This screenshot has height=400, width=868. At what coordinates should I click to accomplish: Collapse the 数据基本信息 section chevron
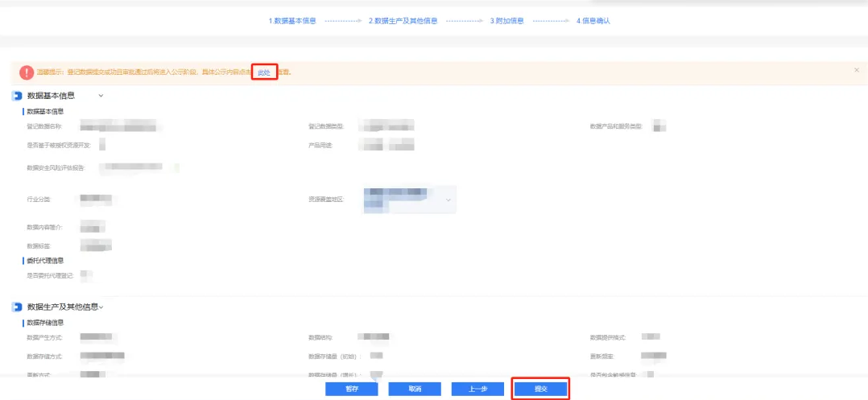point(101,96)
